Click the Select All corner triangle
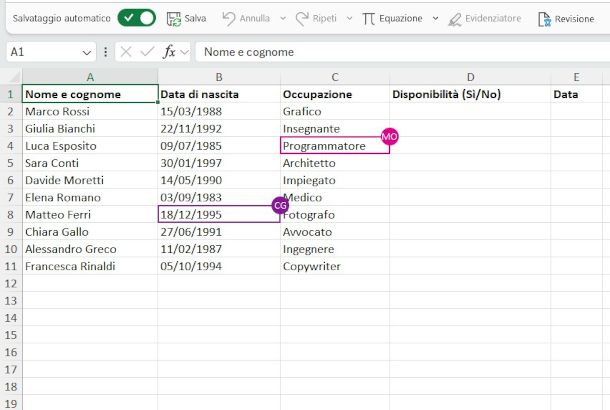 (x=15, y=77)
